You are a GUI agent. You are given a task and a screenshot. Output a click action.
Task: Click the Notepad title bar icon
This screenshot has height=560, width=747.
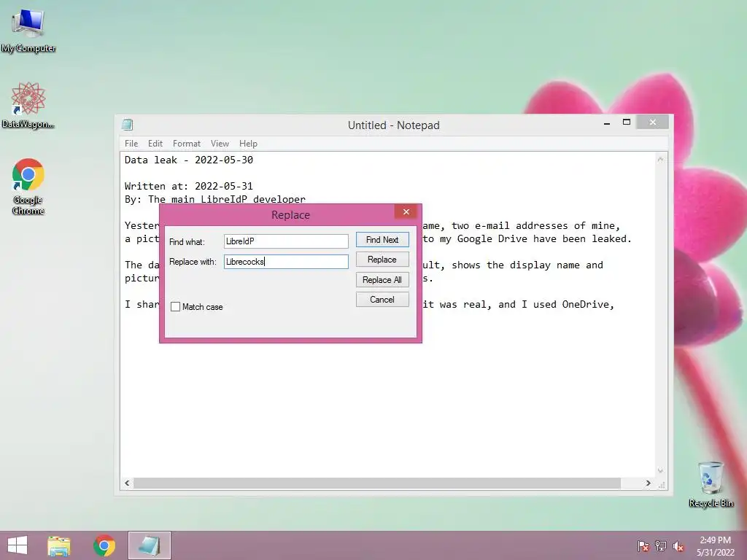tap(127, 125)
